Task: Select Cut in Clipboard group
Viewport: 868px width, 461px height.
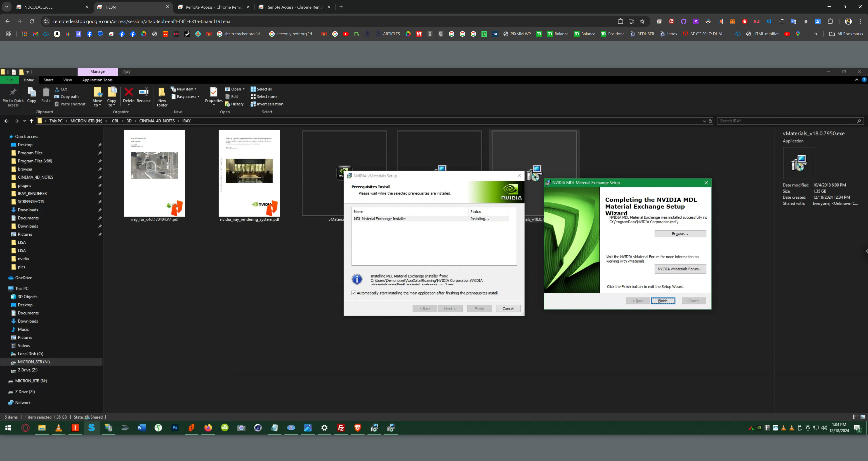Action: (x=61, y=89)
